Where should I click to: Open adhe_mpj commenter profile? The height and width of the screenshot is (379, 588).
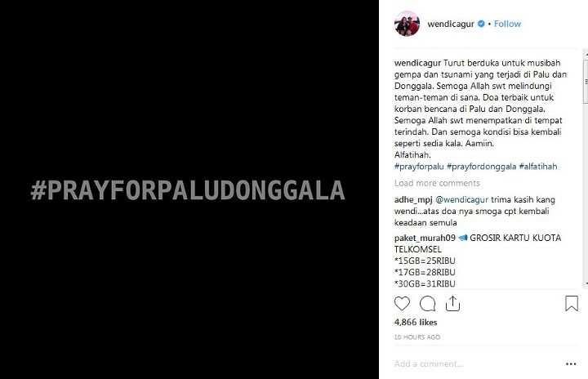pyautogui.click(x=413, y=199)
